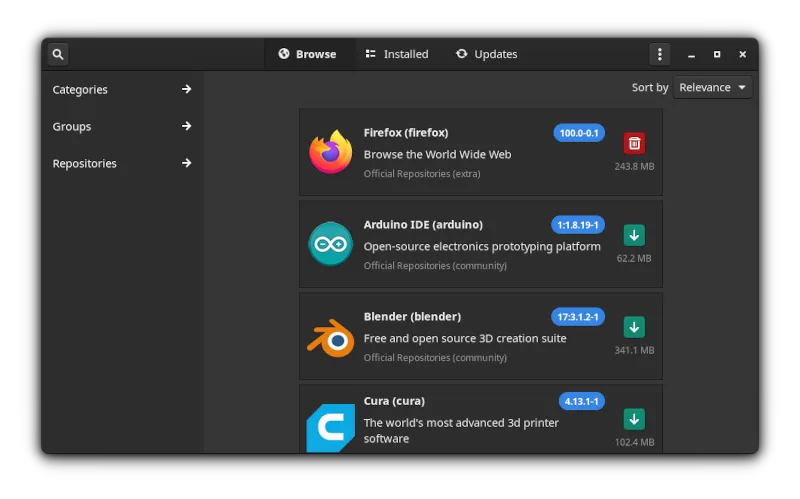Open the Sort by Relevance dropdown
The height and width of the screenshot is (499, 800).
click(712, 87)
